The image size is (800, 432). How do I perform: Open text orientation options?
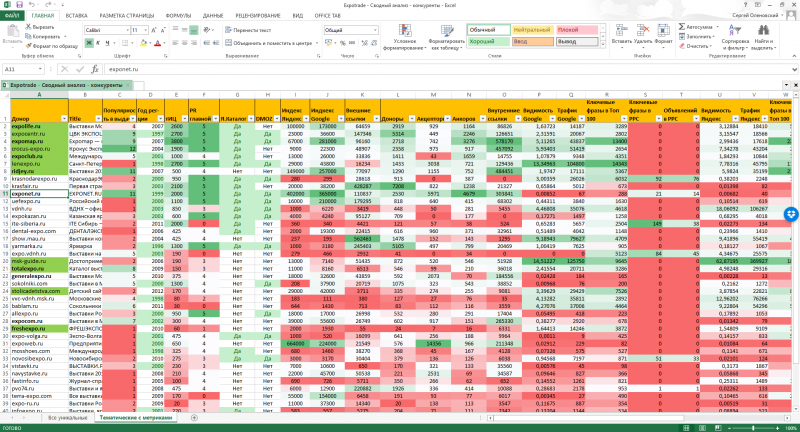(x=208, y=30)
